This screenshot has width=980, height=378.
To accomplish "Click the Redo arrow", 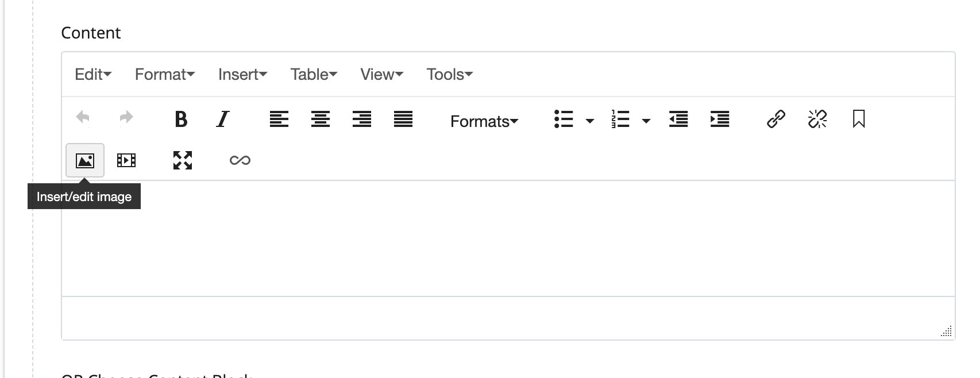I will pyautogui.click(x=125, y=118).
